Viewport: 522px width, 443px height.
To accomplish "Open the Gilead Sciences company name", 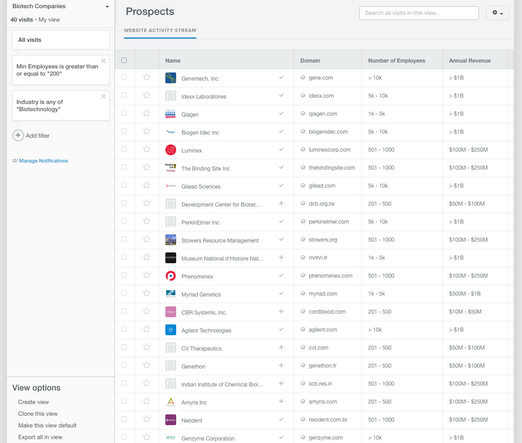I will point(201,186).
